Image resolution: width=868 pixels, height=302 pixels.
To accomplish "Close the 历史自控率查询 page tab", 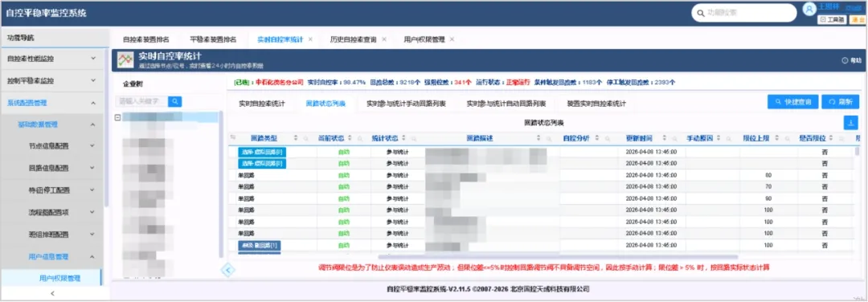I will (383, 39).
